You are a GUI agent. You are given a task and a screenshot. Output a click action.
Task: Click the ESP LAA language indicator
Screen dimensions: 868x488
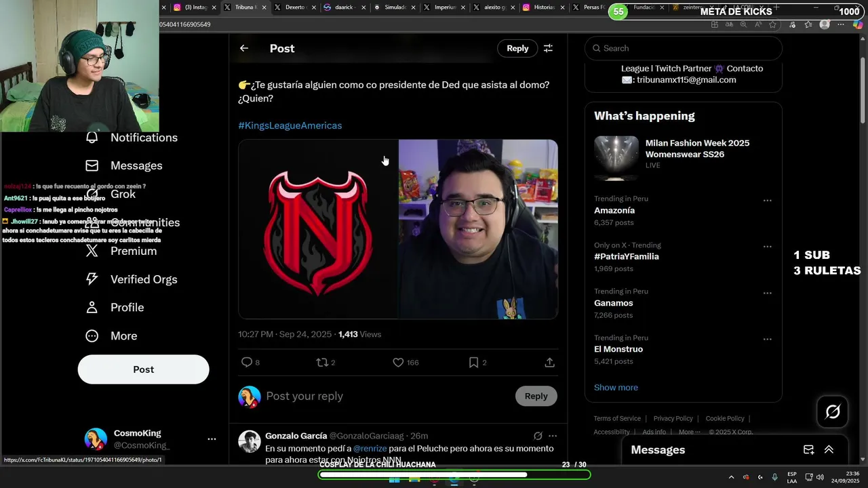792,477
